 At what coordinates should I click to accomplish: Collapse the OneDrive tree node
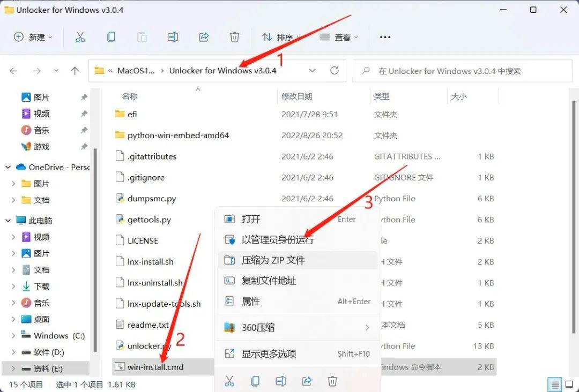pyautogui.click(x=8, y=167)
